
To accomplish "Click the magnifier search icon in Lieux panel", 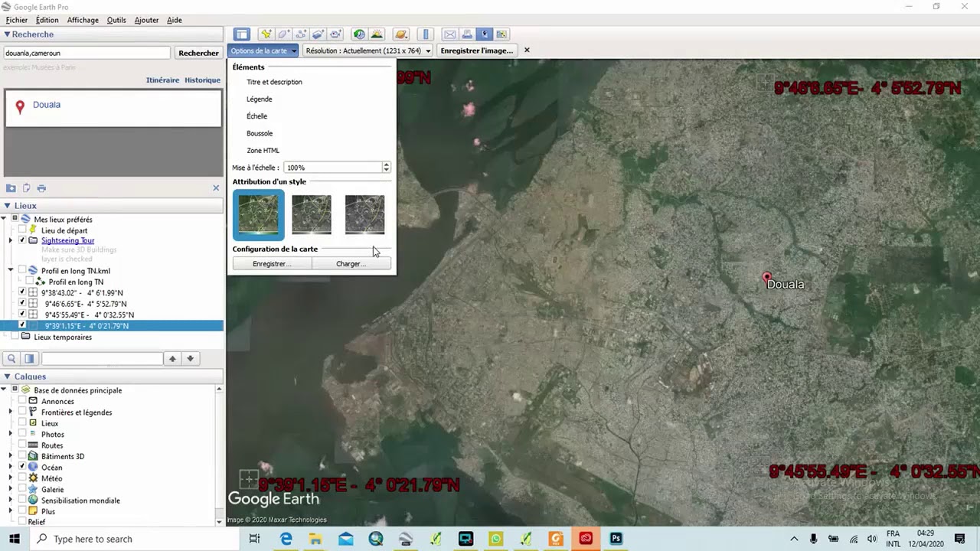I will coord(11,359).
